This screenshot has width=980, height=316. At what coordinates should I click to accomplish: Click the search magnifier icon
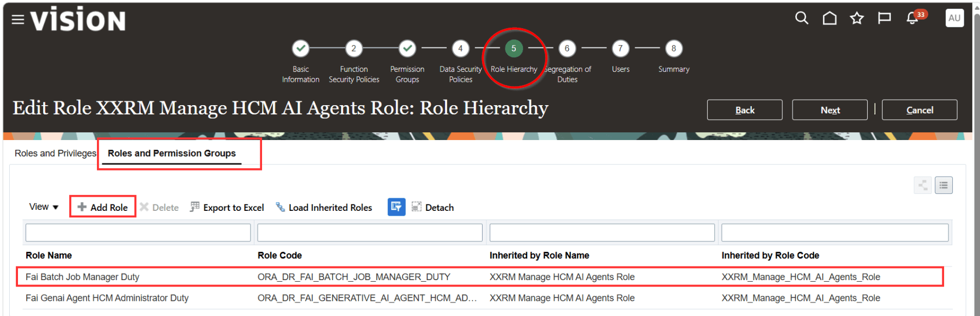(x=801, y=19)
